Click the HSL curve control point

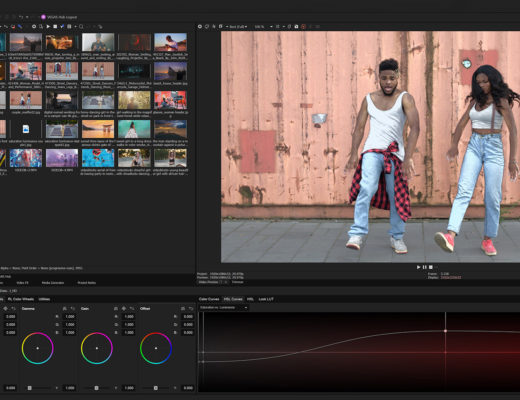(445, 331)
